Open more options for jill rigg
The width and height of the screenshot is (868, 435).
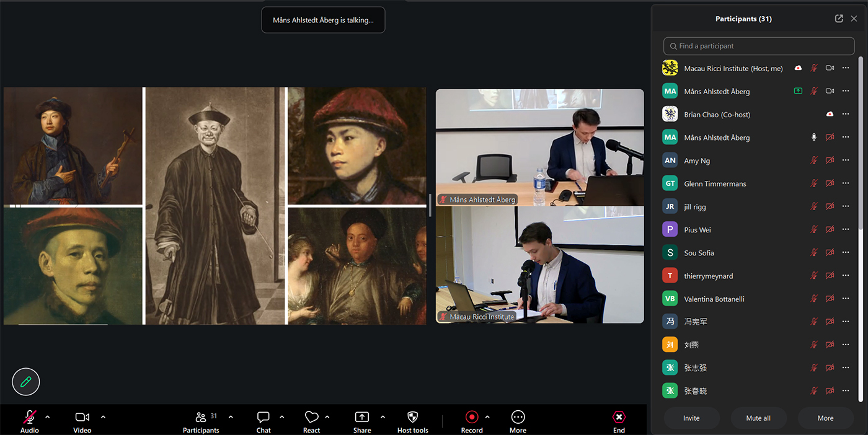point(846,206)
